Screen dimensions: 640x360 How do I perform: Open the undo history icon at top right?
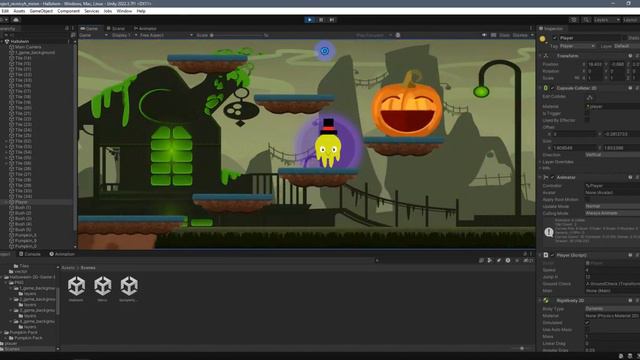pyautogui.click(x=574, y=20)
